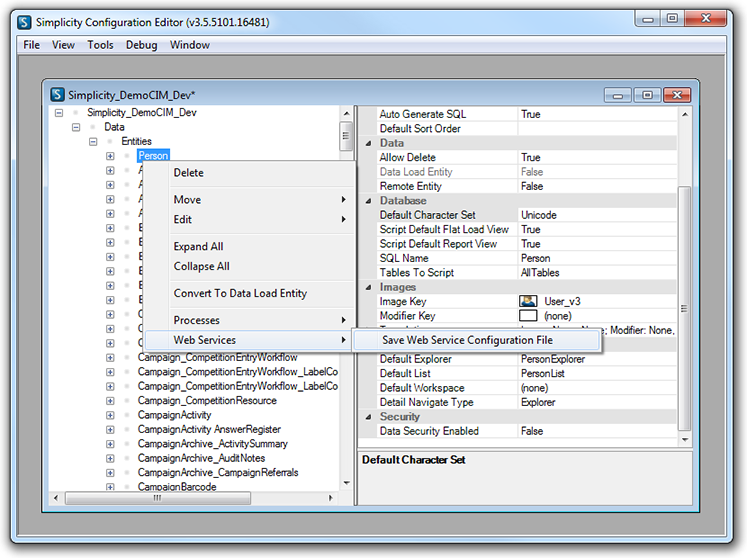Open the Web Services submenu
The height and width of the screenshot is (558, 747).
pos(248,340)
